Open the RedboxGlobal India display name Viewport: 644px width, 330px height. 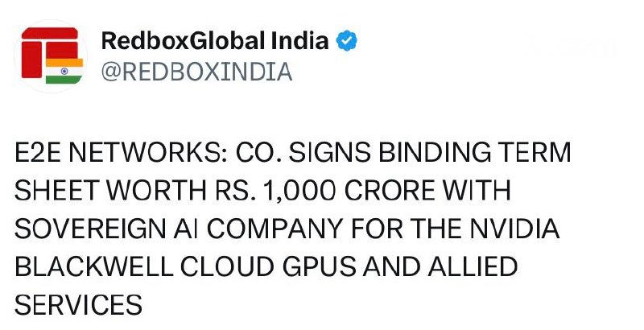(215, 40)
